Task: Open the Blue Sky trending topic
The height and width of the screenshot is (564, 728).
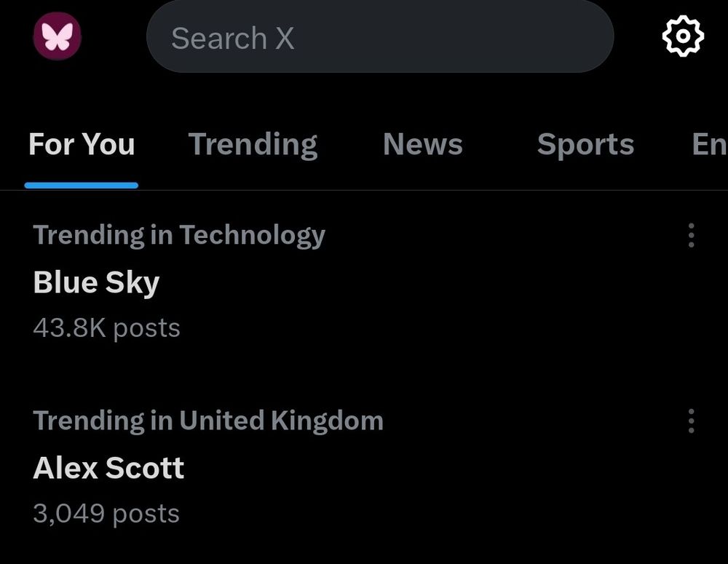Action: click(x=96, y=282)
